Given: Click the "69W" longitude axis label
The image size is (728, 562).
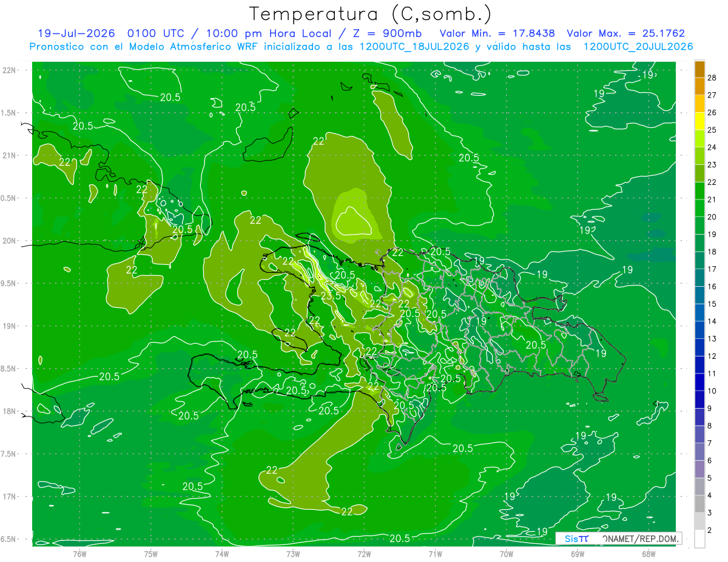Looking at the screenshot, I should click(578, 554).
